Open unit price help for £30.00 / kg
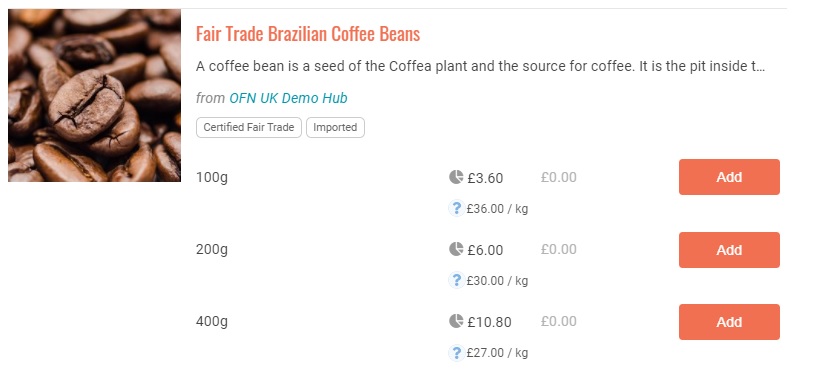This screenshot has height=370, width=830. [x=456, y=281]
